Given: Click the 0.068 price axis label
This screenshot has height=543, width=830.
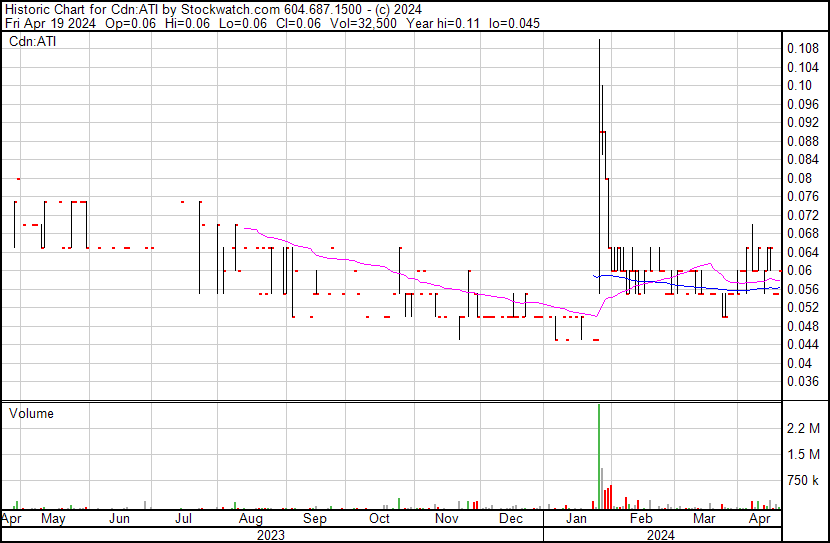Looking at the screenshot, I should pyautogui.click(x=802, y=233).
